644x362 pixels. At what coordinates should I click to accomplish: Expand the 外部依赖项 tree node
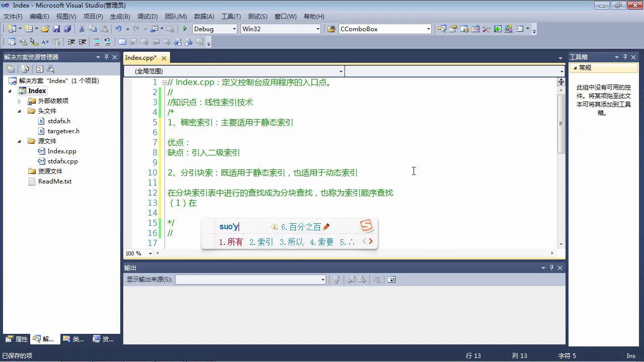[20, 101]
